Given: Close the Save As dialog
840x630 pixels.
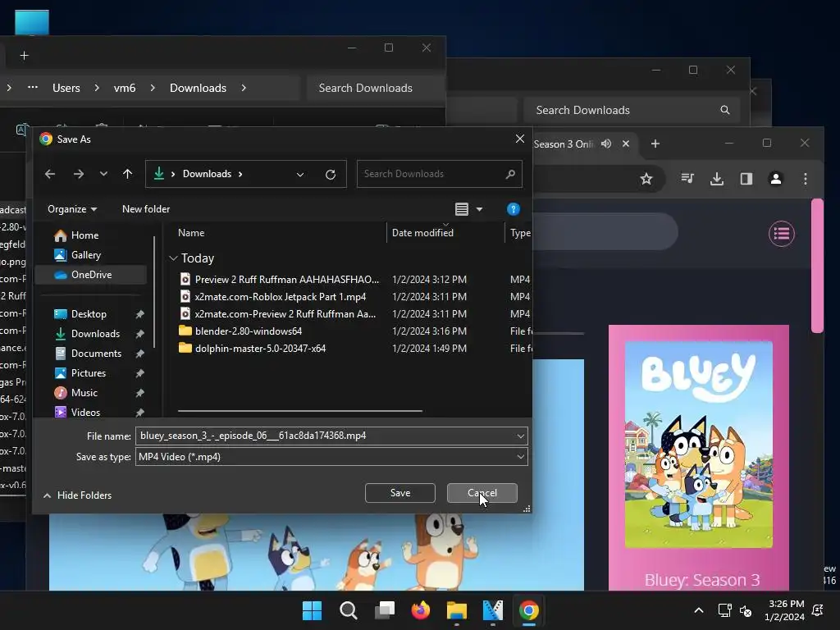Looking at the screenshot, I should [519, 139].
